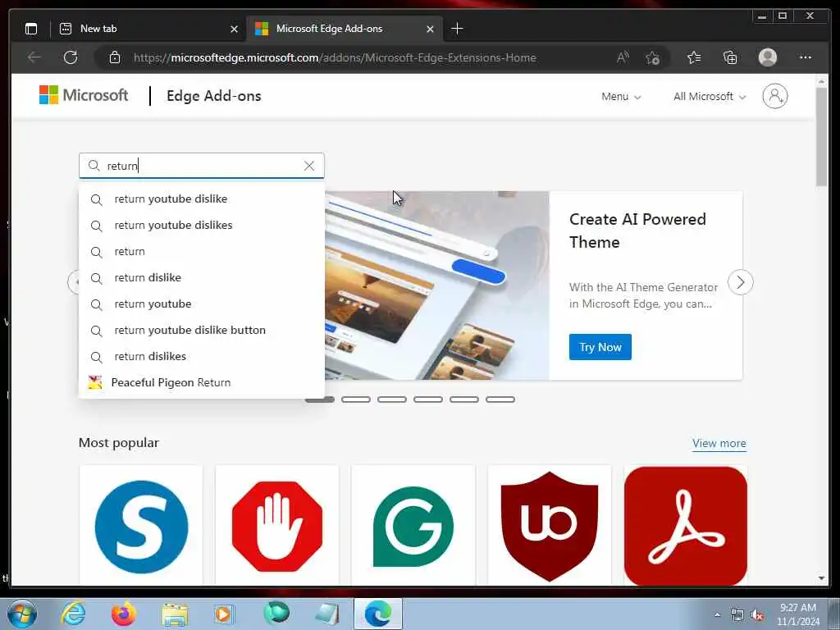Expand the All Microsoft dropdown
840x630 pixels.
point(710,97)
